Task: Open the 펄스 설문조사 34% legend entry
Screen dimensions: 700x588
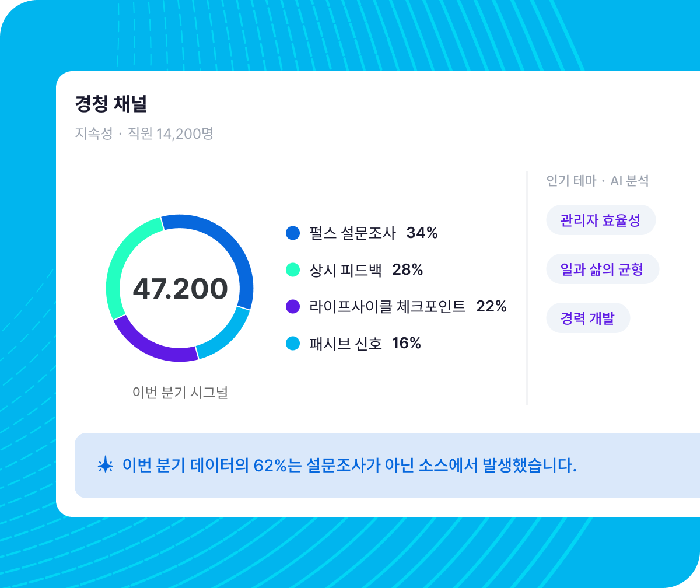Action: (362, 233)
